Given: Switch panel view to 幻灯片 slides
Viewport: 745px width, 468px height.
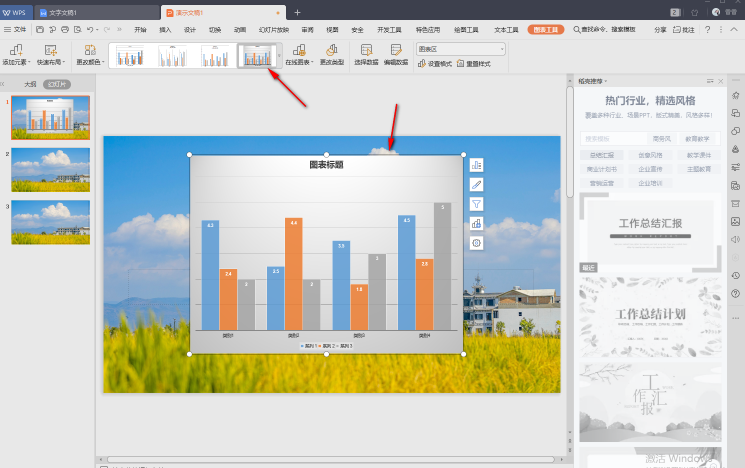Looking at the screenshot, I should click(56, 85).
